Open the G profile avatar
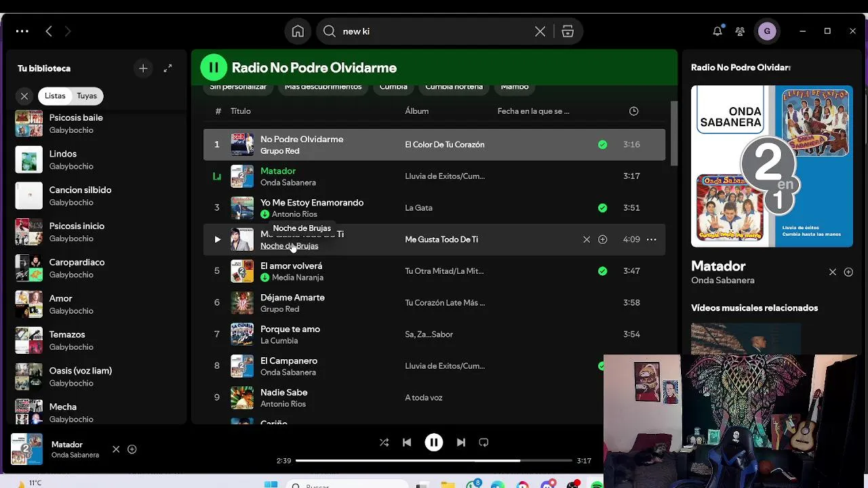The width and height of the screenshot is (868, 488). click(767, 31)
